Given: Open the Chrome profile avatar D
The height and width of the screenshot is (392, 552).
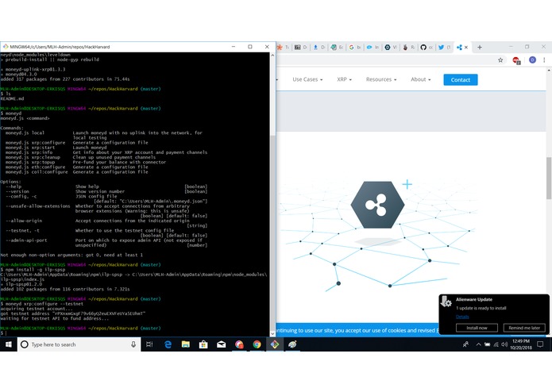Looking at the screenshot, I should click(x=532, y=60).
